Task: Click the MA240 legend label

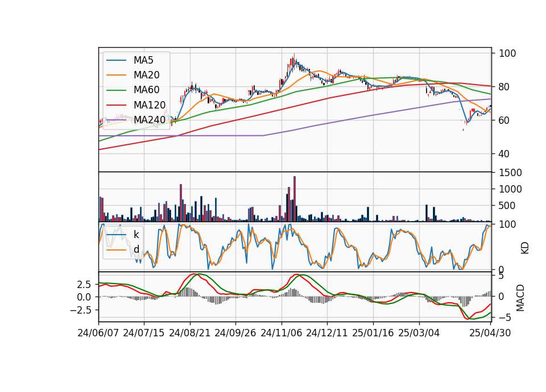Action: tap(150, 120)
